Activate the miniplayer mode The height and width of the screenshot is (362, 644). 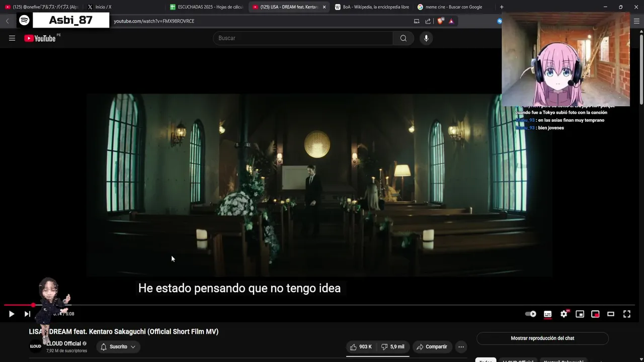pyautogui.click(x=580, y=314)
